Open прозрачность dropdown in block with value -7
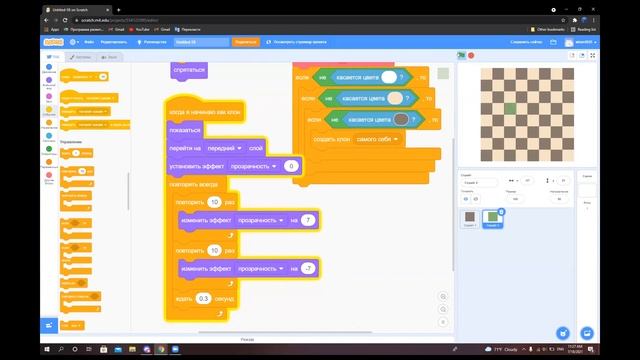This screenshot has height=360, width=640. [x=261, y=269]
